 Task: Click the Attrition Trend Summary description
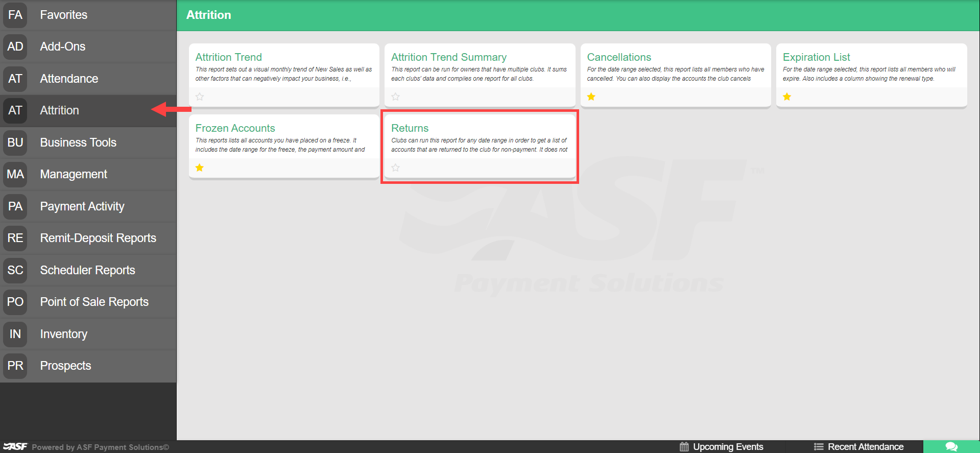(479, 74)
